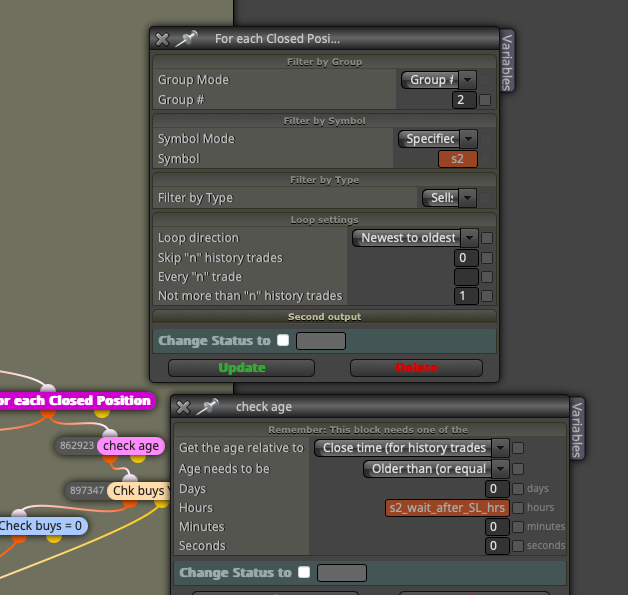This screenshot has width=628, height=595.
Task: Toggle the seconds checkbox
Action: 518,546
